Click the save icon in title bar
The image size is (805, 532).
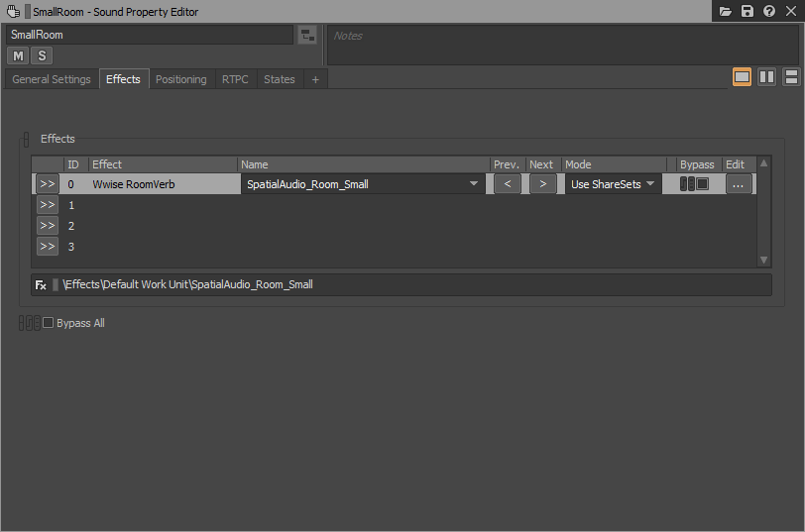coord(747,11)
